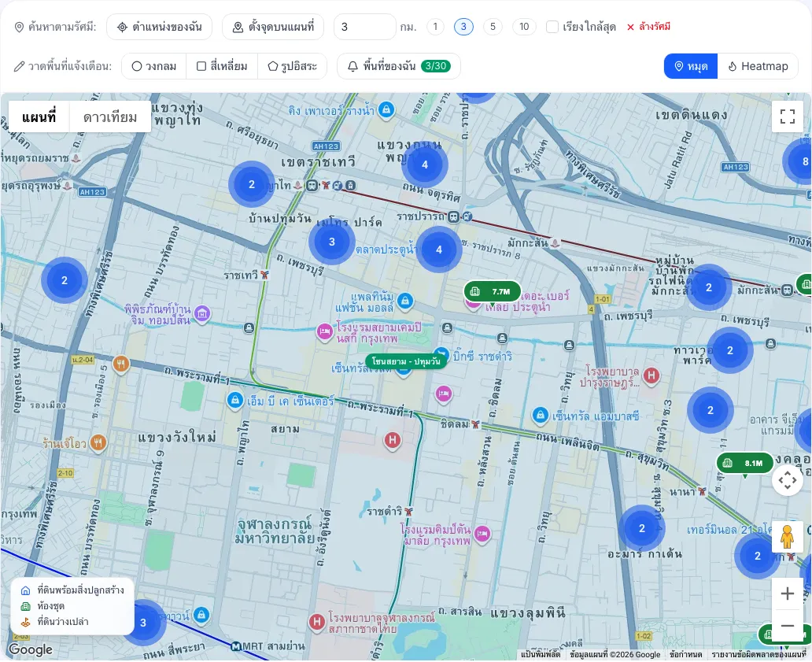
Task: Click the King Power Rangnam shopping pin
Action: pyautogui.click(x=386, y=110)
